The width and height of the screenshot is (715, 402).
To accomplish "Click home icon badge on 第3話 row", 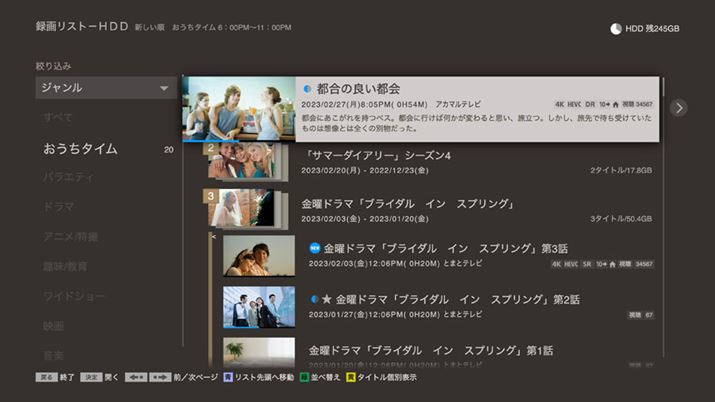I will pos(612,264).
